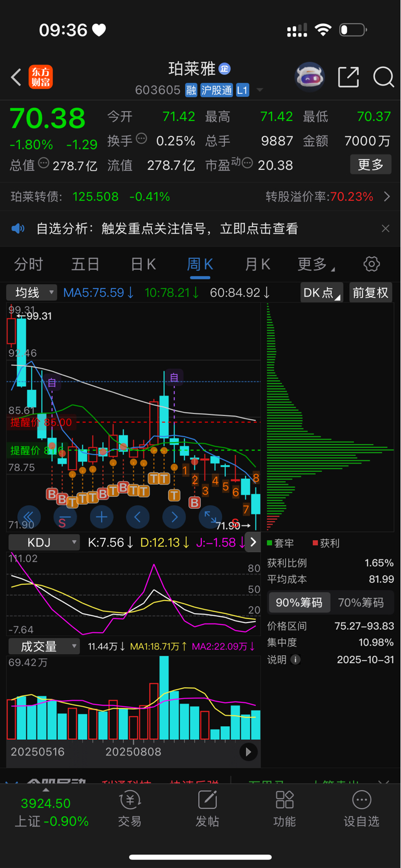Tap the 更多 button in quote details
This screenshot has height=868, width=401.
click(371, 165)
